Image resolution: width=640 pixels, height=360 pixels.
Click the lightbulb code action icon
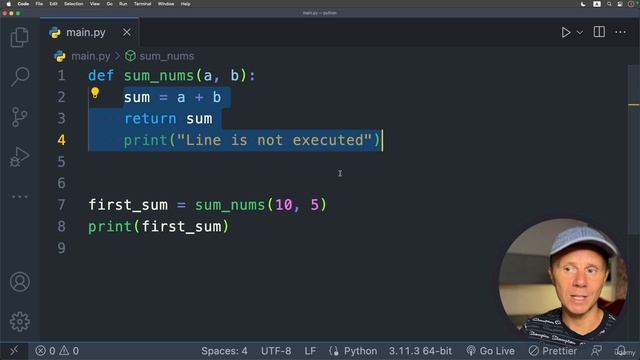tap(95, 93)
